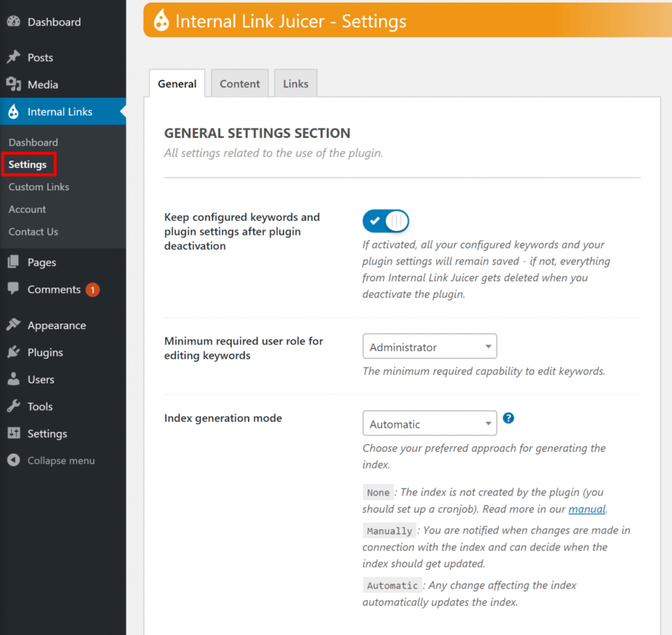Open the Account submenu item

[x=28, y=209]
